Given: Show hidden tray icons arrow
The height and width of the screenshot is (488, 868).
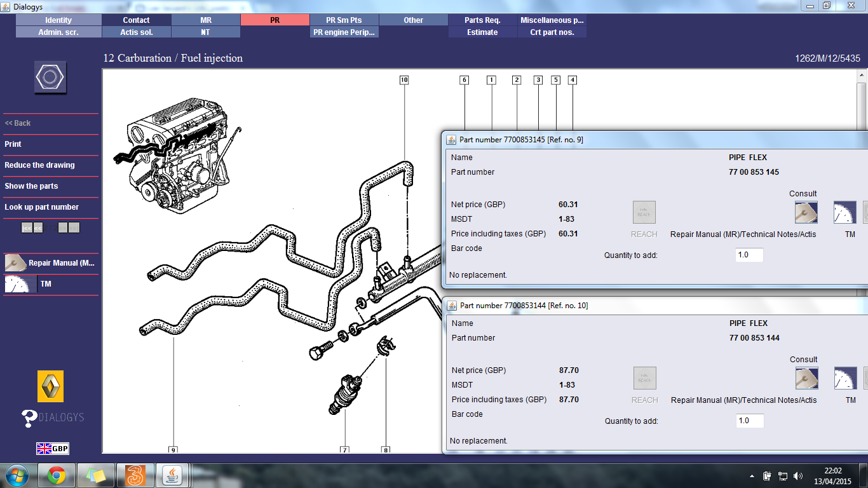Looking at the screenshot, I should pos(752,475).
